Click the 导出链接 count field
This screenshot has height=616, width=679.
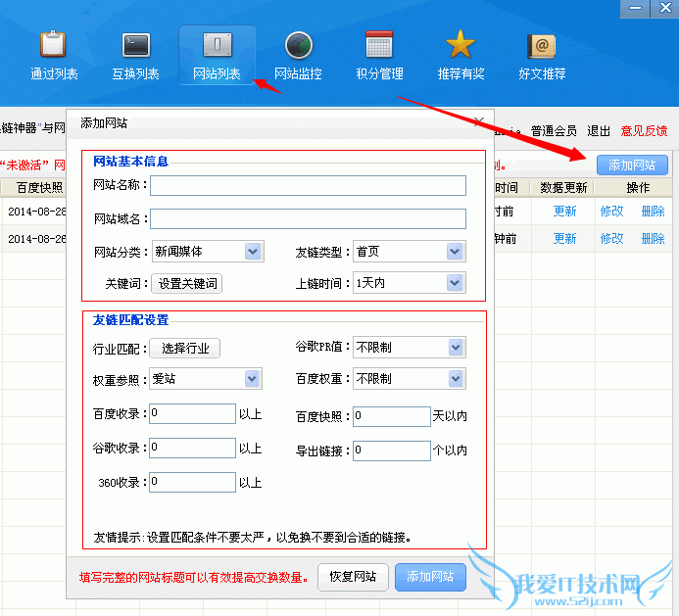pos(392,450)
